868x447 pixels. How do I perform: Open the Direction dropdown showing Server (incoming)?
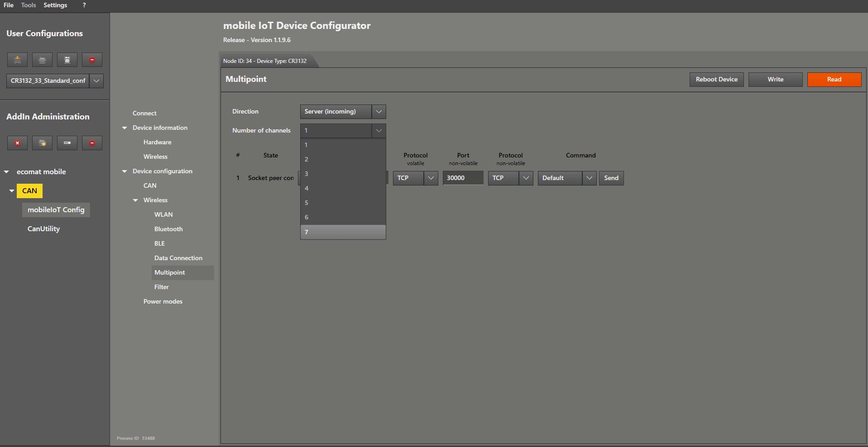tap(379, 112)
